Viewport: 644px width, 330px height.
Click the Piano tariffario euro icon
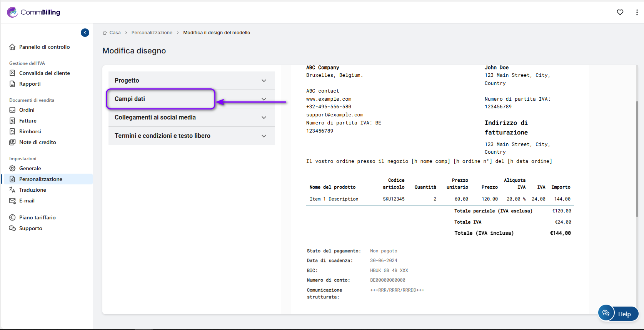(x=12, y=217)
